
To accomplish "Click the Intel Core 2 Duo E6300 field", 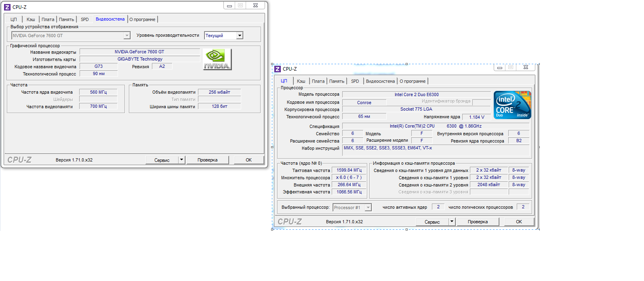I will (416, 94).
